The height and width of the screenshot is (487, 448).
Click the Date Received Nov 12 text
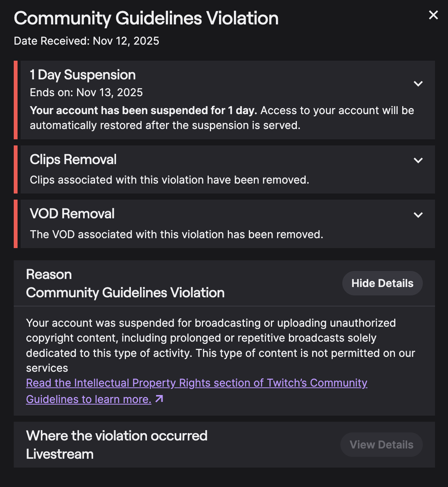86,41
